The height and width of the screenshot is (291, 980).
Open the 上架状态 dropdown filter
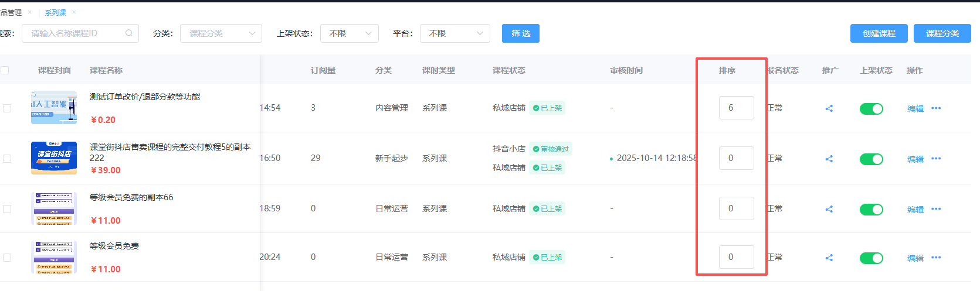[x=349, y=33]
